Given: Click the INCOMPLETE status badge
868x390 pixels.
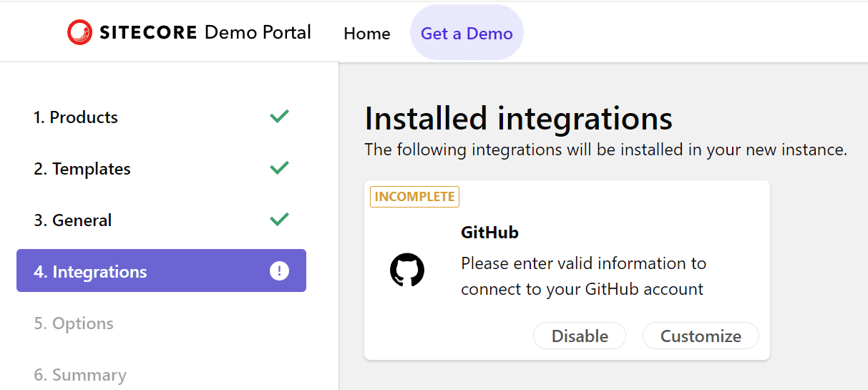Looking at the screenshot, I should 414,197.
